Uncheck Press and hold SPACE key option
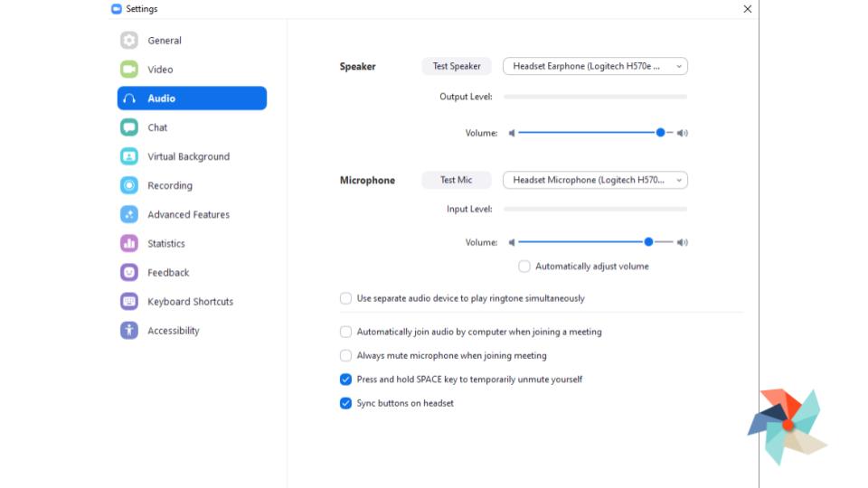Viewport: 868px width, 488px height. point(345,380)
